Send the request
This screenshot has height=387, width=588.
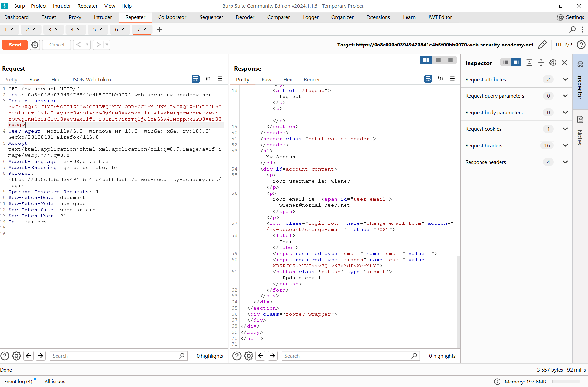15,45
